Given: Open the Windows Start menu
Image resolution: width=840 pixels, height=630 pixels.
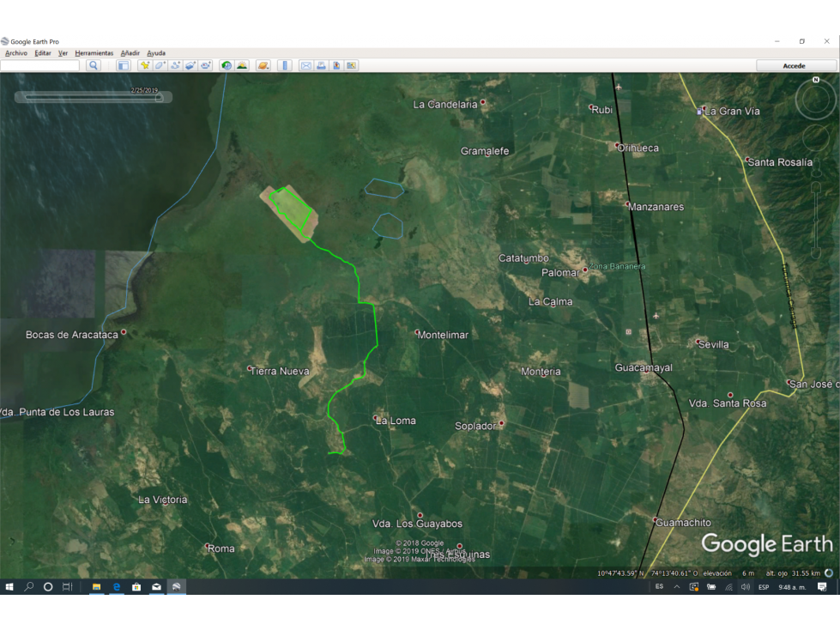Looking at the screenshot, I should [x=9, y=586].
